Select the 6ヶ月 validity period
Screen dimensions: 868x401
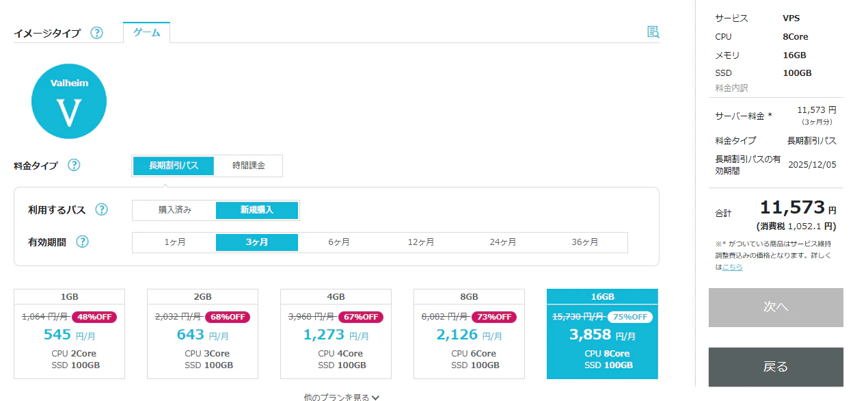(339, 242)
